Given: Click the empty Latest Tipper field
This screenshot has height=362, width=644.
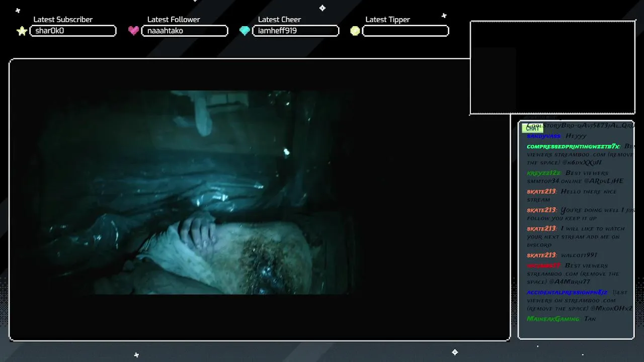Looking at the screenshot, I should coord(406,31).
